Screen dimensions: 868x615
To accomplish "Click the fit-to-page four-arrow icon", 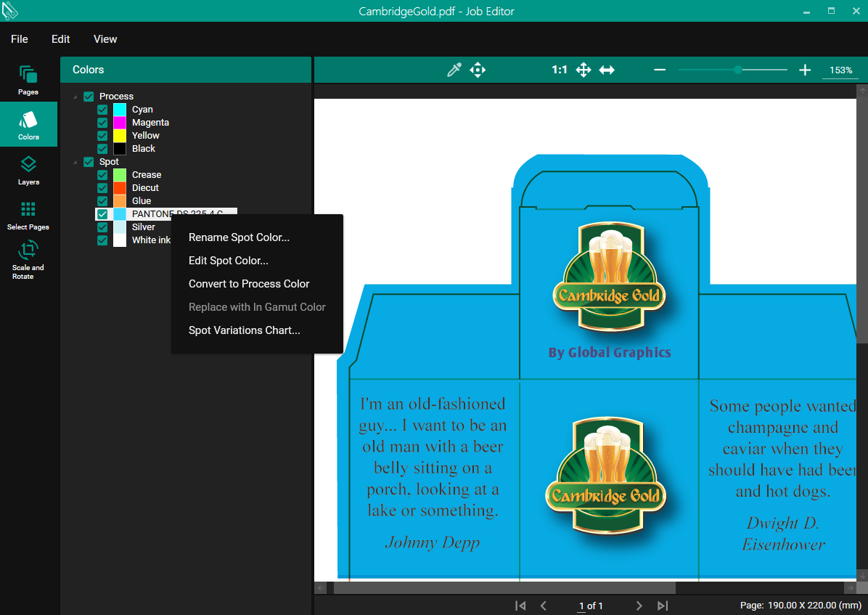I will click(583, 70).
